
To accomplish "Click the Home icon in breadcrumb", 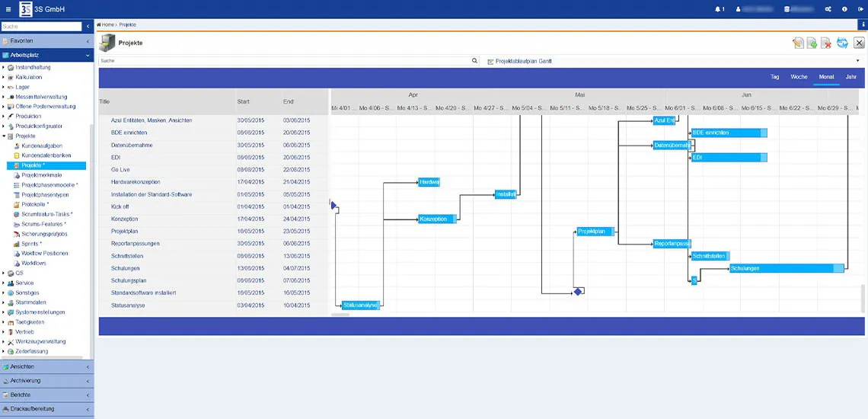I will pos(98,25).
